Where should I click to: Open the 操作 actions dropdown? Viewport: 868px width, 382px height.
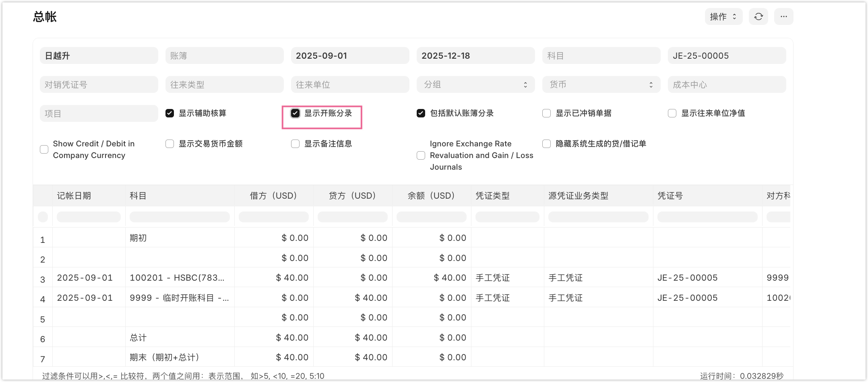click(x=723, y=16)
